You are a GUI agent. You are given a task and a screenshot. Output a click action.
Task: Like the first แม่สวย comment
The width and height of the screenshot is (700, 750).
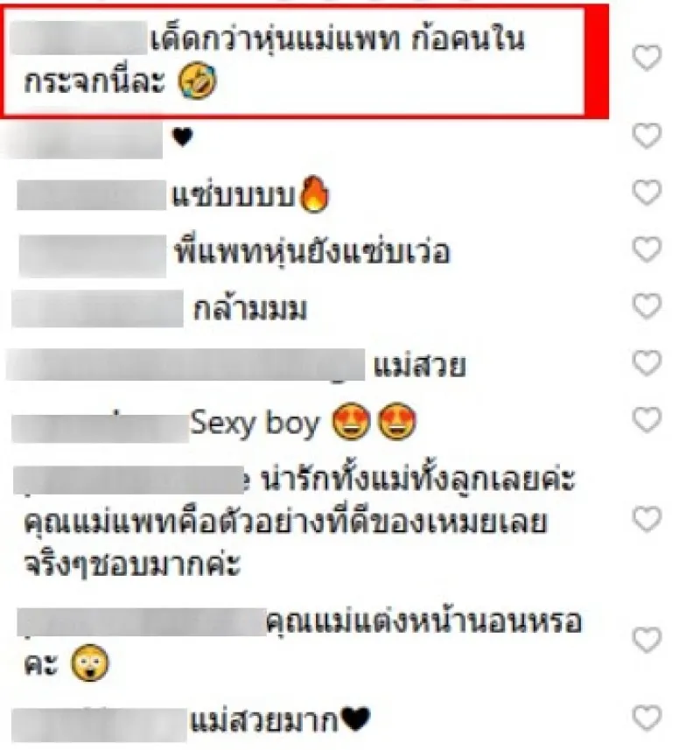click(x=647, y=362)
